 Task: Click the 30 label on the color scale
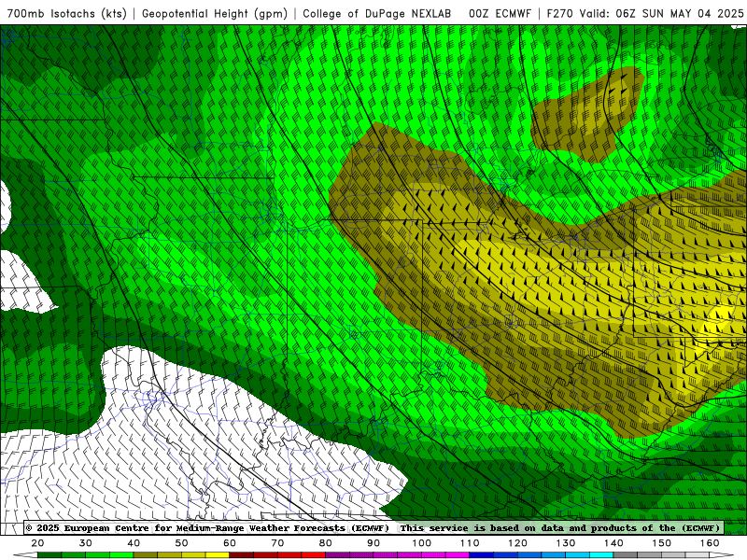coord(86,543)
